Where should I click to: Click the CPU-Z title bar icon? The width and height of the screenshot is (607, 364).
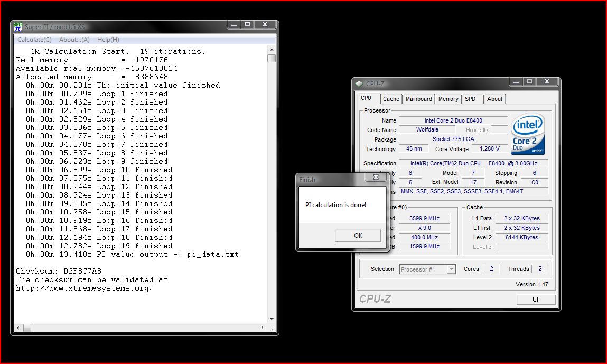[x=359, y=83]
